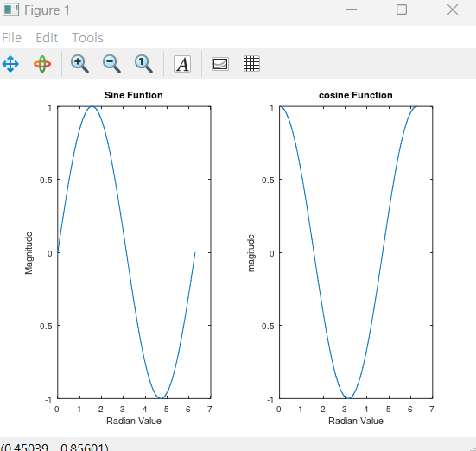Click the 'magitude' y-axis label on cosine plot
The height and width of the screenshot is (451, 476).
click(x=251, y=253)
